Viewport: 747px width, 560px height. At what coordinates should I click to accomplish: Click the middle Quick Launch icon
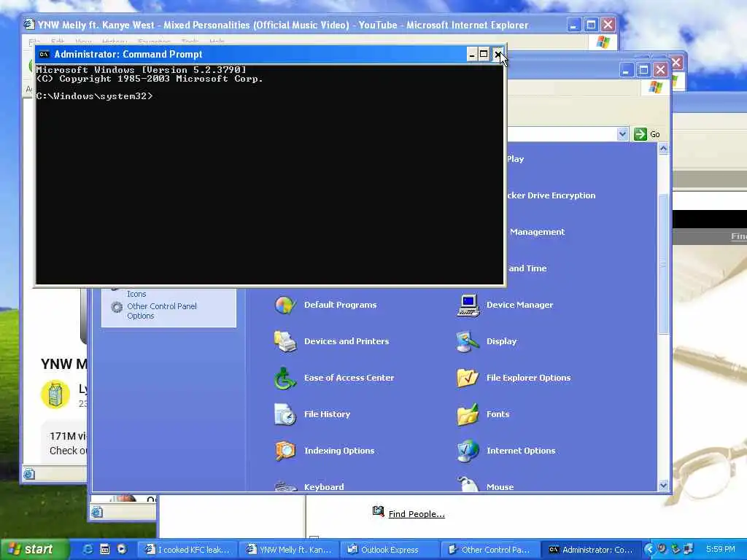point(105,549)
